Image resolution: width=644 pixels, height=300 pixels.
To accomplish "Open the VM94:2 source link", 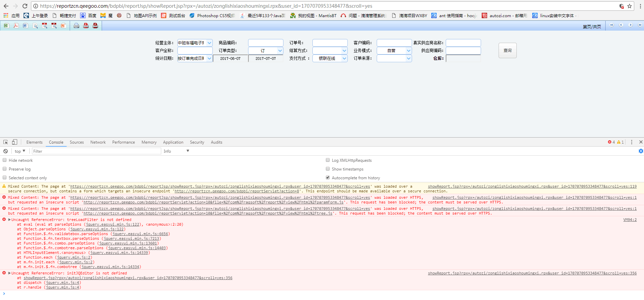I will [630, 220].
